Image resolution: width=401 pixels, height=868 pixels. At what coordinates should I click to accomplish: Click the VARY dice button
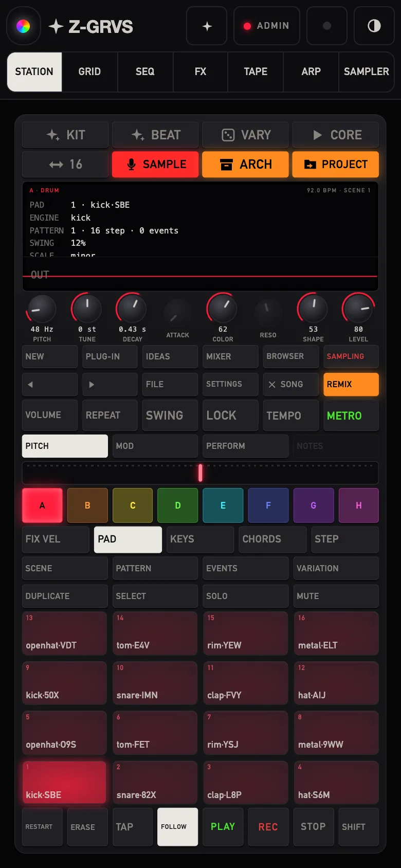246,135
